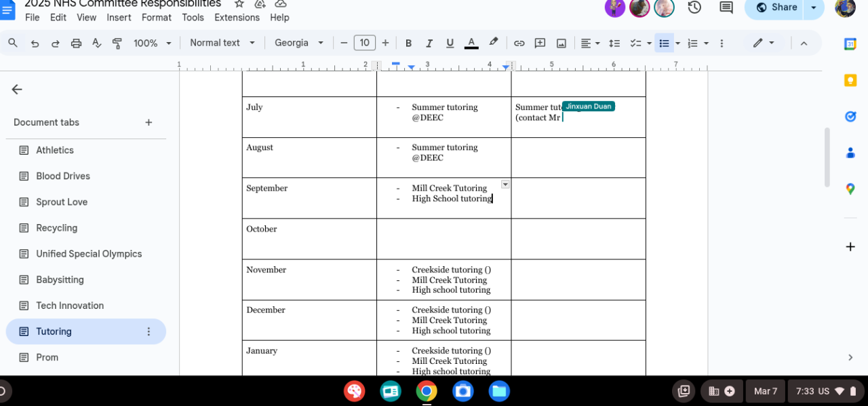868x406 pixels.
Task: Open the Insert menu
Action: (x=119, y=18)
